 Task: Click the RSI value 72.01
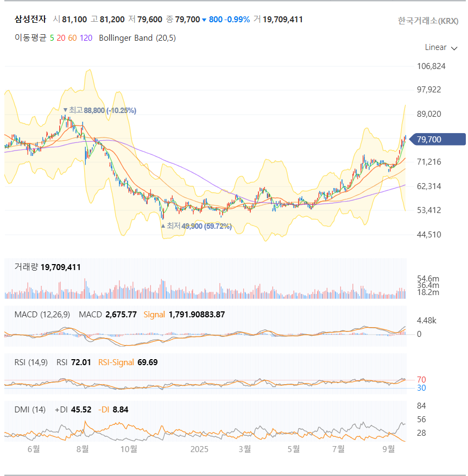coord(81,362)
